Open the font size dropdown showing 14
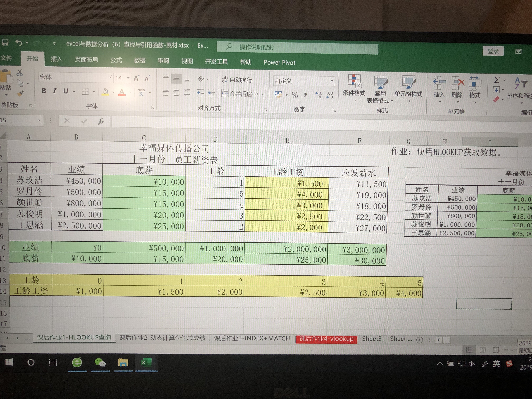532x399 pixels. coord(128,78)
